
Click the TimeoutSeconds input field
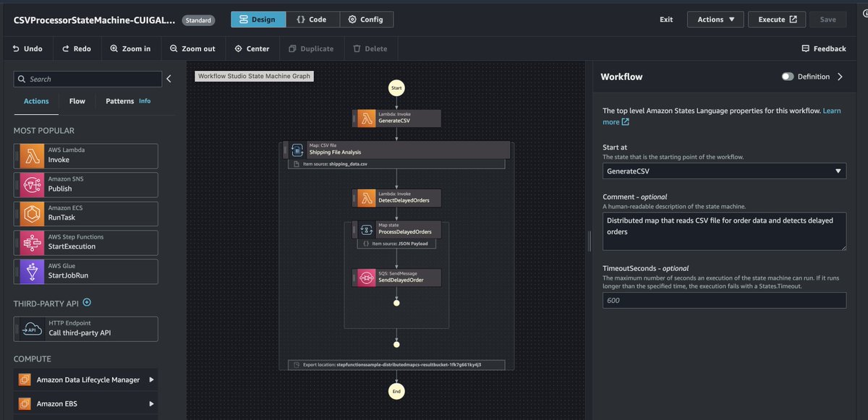[x=724, y=301]
